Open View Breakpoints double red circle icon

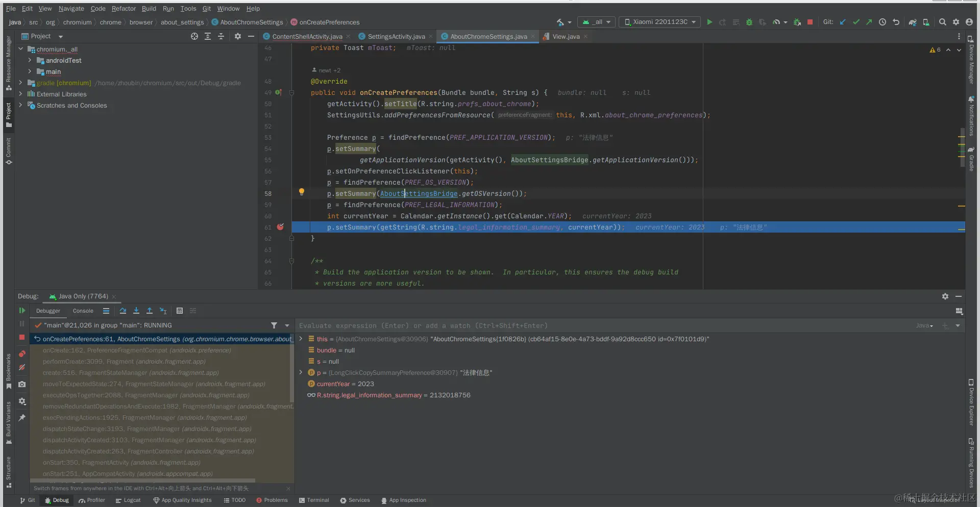click(x=22, y=353)
